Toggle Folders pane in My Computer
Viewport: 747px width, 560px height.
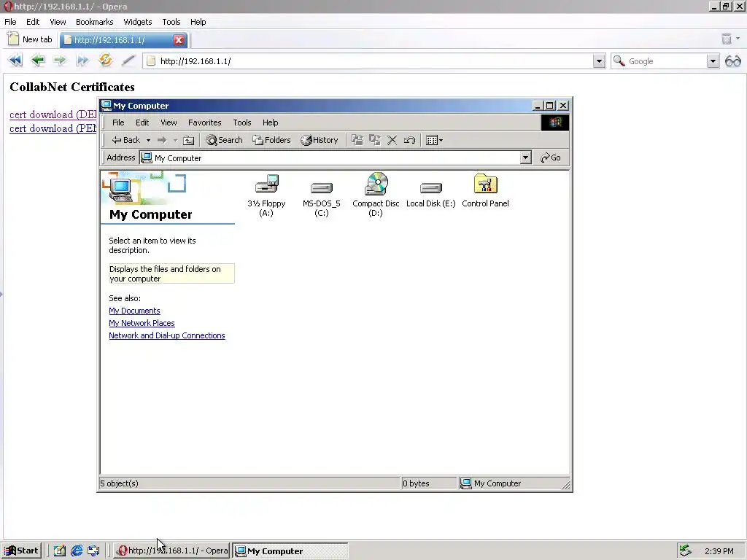point(271,140)
